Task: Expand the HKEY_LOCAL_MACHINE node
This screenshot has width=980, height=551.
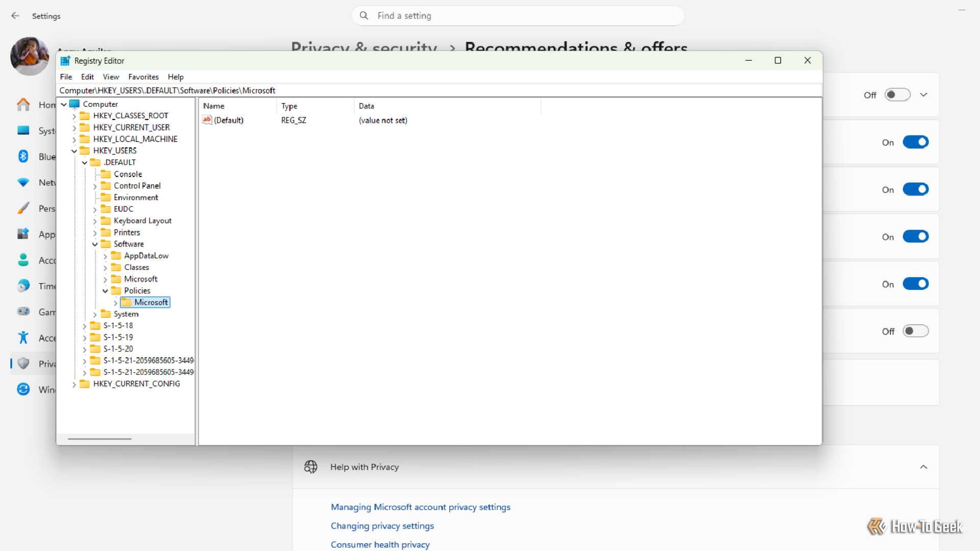Action: click(74, 139)
